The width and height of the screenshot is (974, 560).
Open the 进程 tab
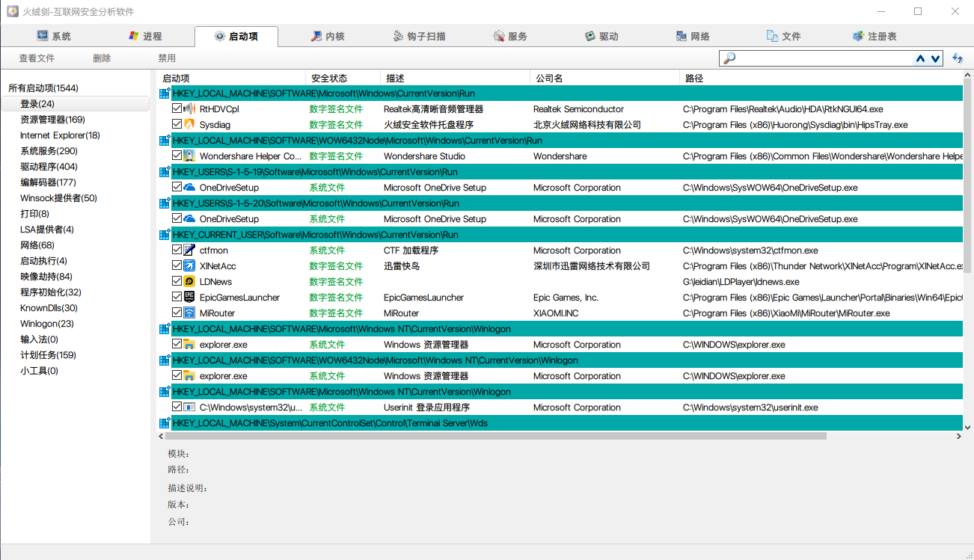pyautogui.click(x=145, y=36)
